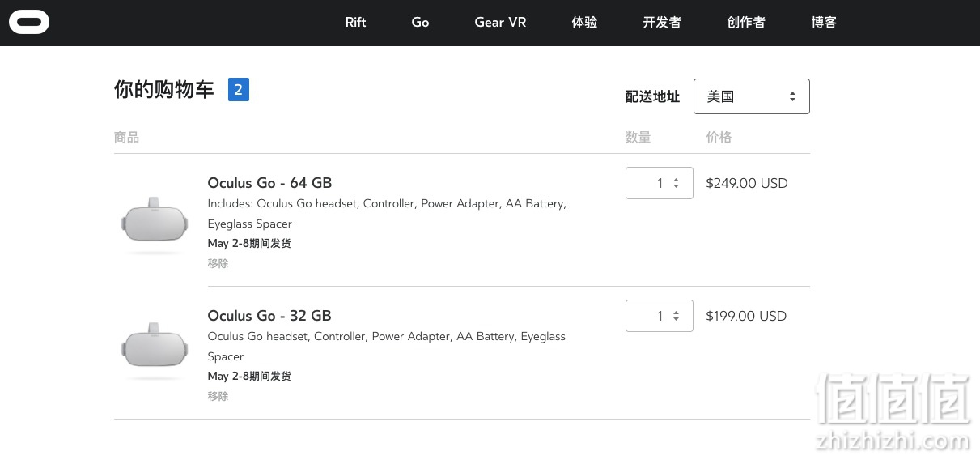Screen dimensions: 980x460
Task: Click the Oculus Go - 64 GB product title
Action: tap(269, 183)
